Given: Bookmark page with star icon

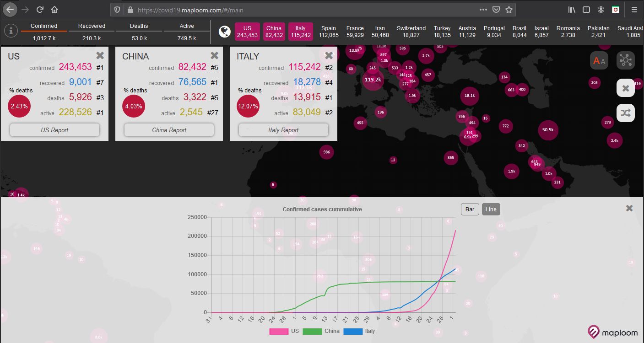Looking at the screenshot, I should 509,10.
